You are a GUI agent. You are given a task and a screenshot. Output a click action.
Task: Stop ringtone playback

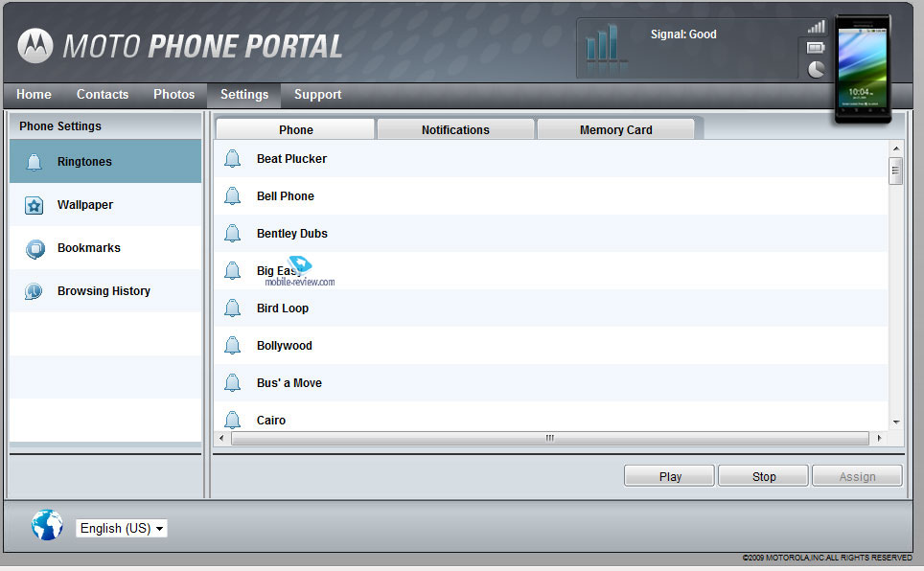pos(764,476)
